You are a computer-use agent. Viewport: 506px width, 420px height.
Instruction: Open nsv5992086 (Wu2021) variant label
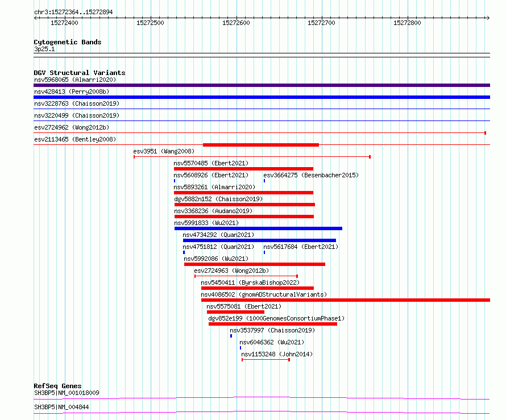216,259
